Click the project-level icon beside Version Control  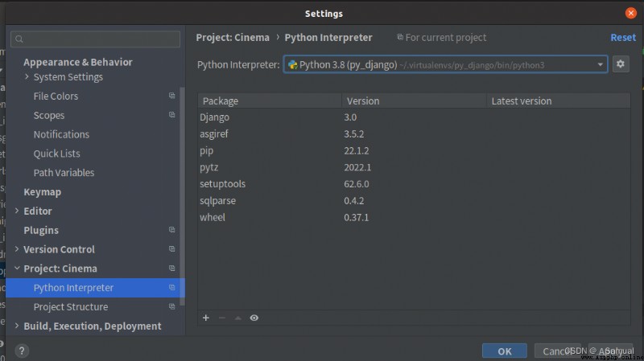[x=171, y=249]
